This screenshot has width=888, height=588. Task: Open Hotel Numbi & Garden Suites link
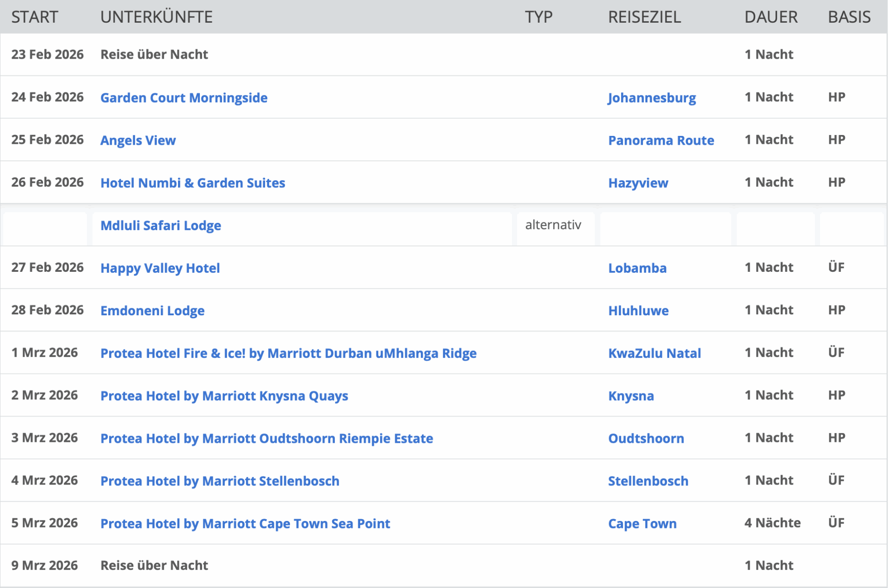pyautogui.click(x=192, y=183)
